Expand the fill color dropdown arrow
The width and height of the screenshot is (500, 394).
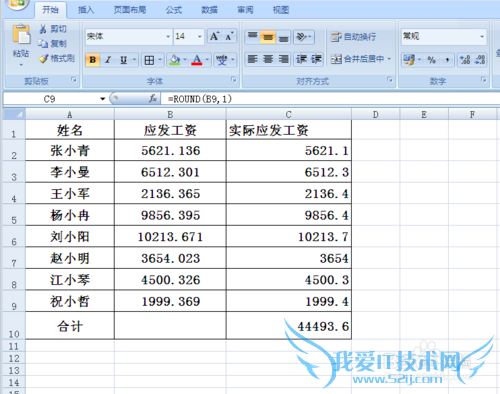185,60
